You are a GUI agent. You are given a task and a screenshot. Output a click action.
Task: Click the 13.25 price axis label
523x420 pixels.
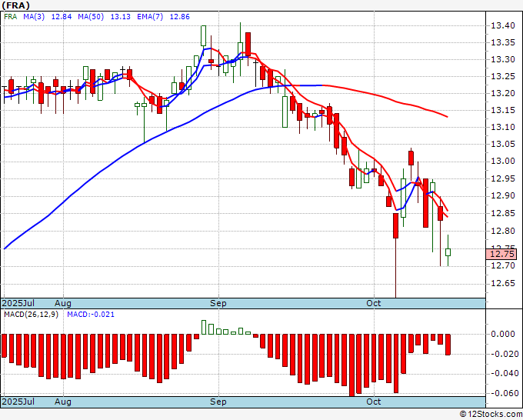503,76
